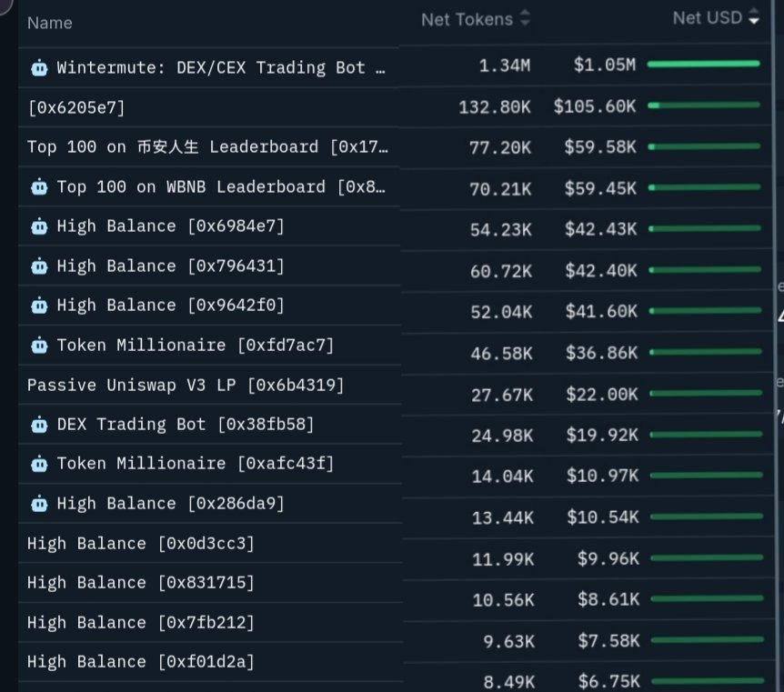Click the bot icon beside Wintermute row
The height and width of the screenshot is (692, 784).
pos(39,68)
